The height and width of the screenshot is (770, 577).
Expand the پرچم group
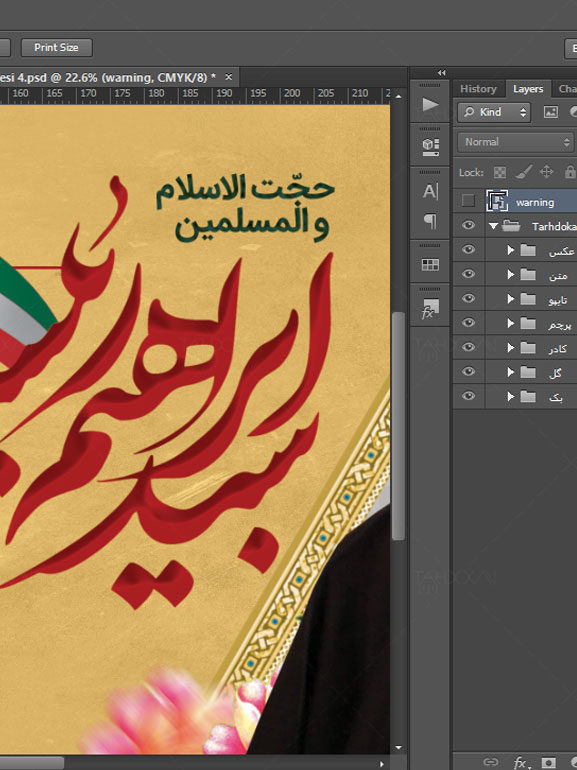(x=511, y=323)
